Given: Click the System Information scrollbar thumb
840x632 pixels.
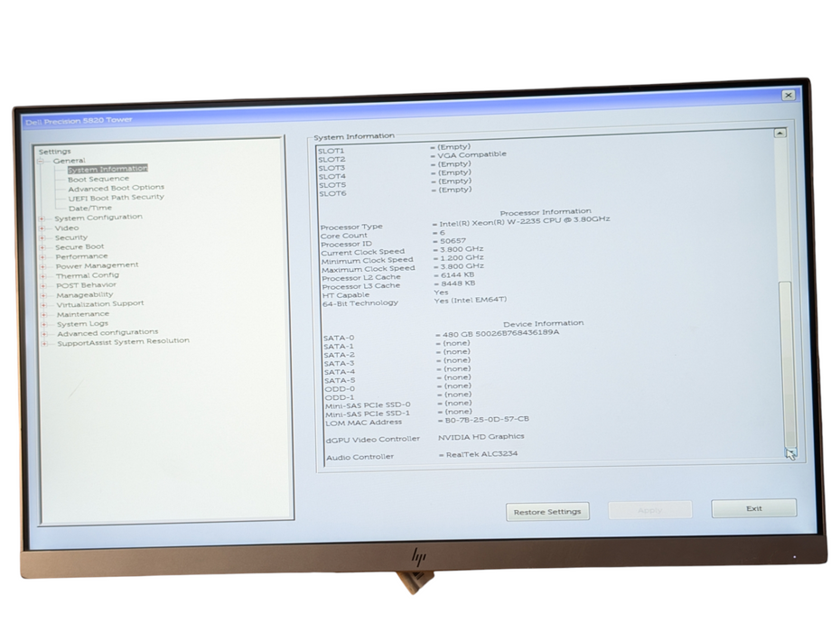Looking at the screenshot, I should [787, 364].
